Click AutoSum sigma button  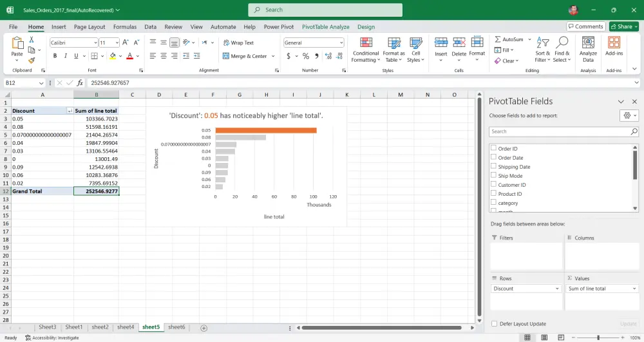click(x=509, y=39)
